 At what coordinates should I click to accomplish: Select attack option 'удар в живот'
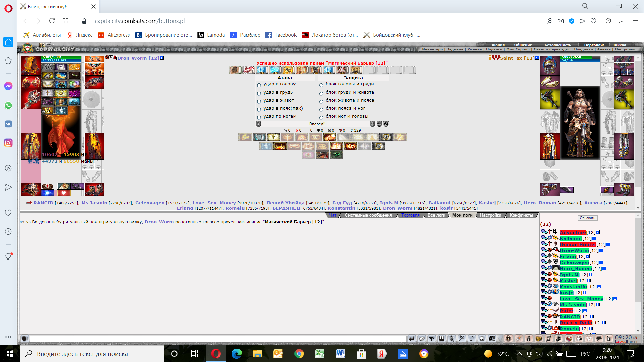coord(259,101)
